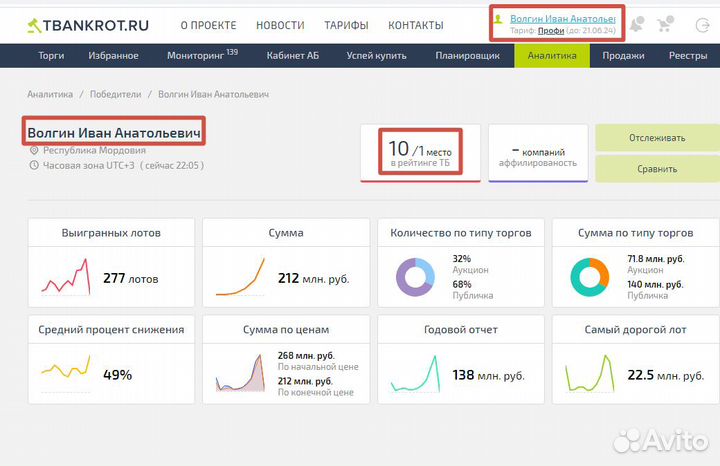Open the 'Аналитика' tab
The image size is (720, 466).
coord(552,56)
